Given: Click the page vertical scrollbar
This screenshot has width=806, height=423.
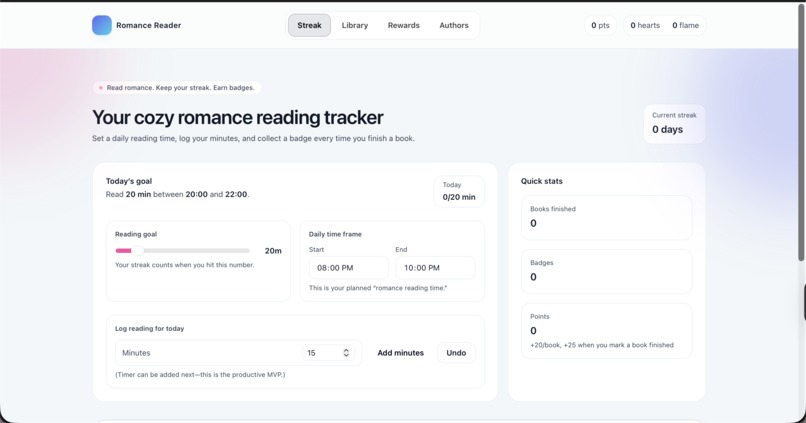Looking at the screenshot, I should (x=801, y=134).
